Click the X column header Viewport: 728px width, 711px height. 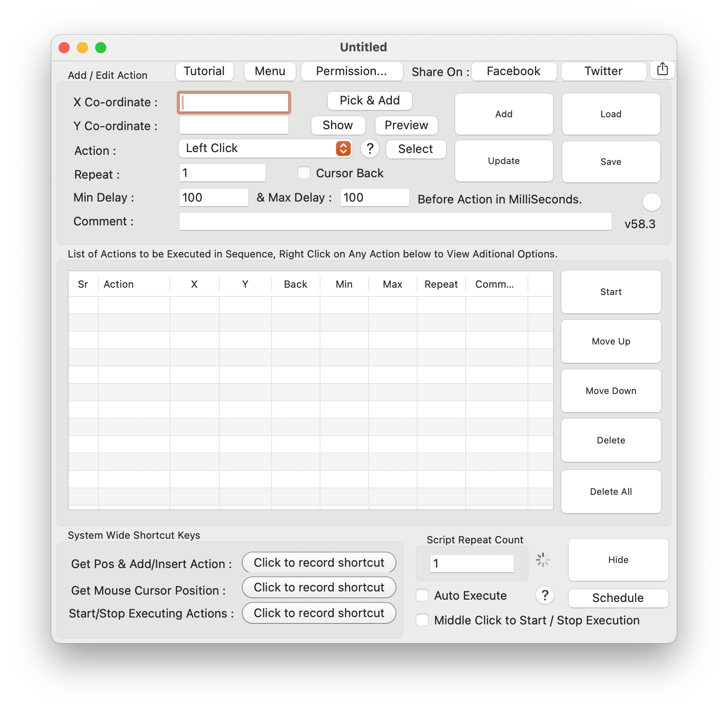[194, 284]
